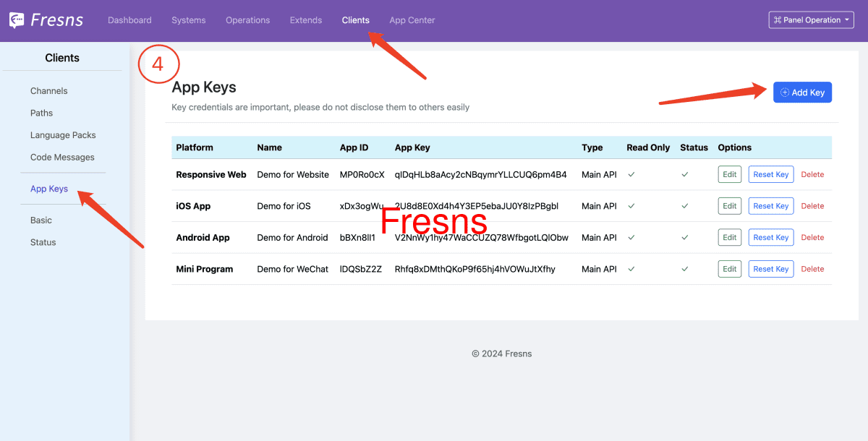Click the Add Key button
This screenshot has width=868, height=441.
pyautogui.click(x=802, y=92)
